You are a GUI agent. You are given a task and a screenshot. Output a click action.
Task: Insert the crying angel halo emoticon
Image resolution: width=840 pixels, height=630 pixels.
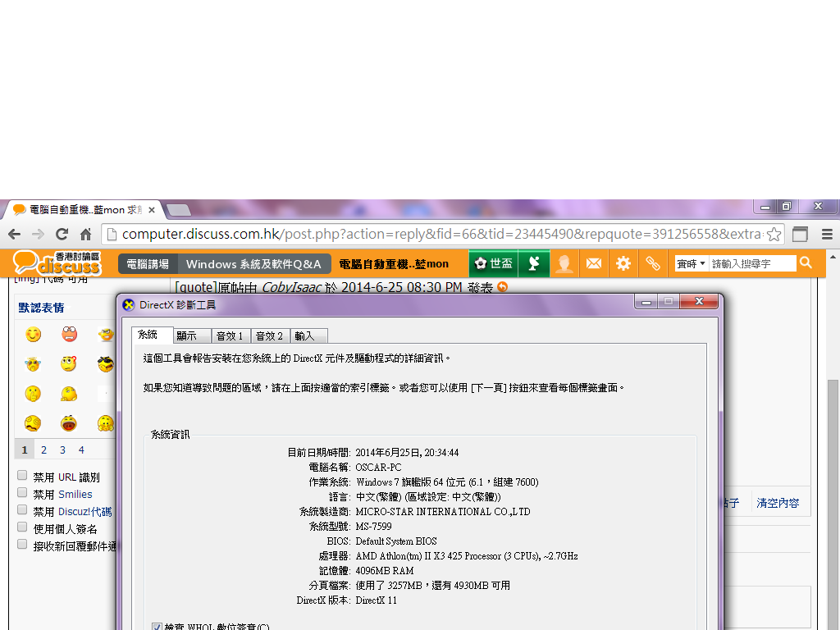point(33,364)
